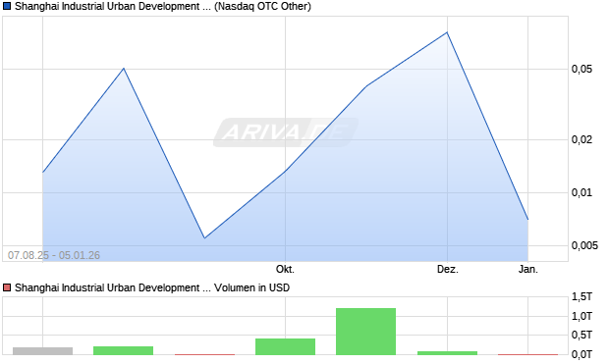
Task: Click the Jan. axis label
Action: click(x=528, y=269)
